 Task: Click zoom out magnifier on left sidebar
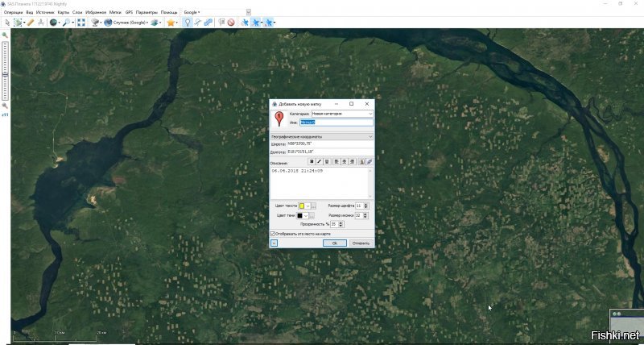pos(5,106)
